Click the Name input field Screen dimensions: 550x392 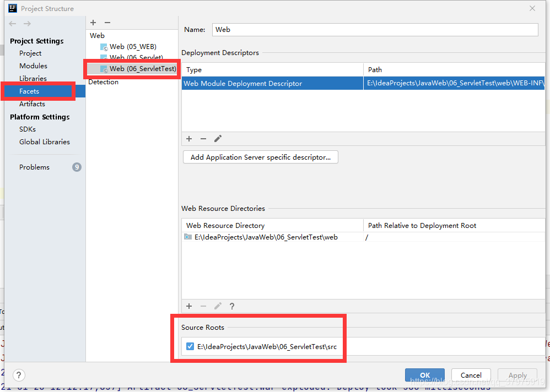click(375, 29)
